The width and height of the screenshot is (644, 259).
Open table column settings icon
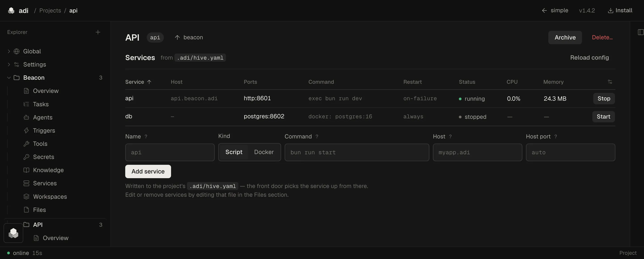tap(610, 82)
